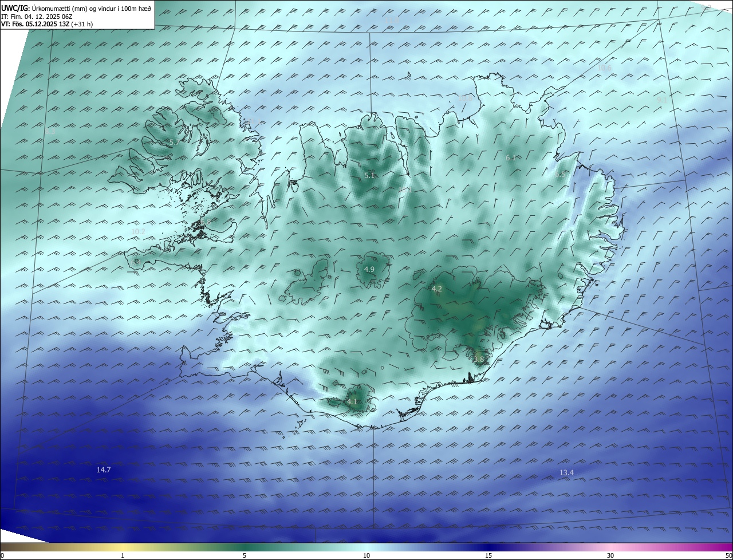Click the 13.4 value in the southeast ocean
Image resolution: width=733 pixels, height=560 pixels.
566,472
